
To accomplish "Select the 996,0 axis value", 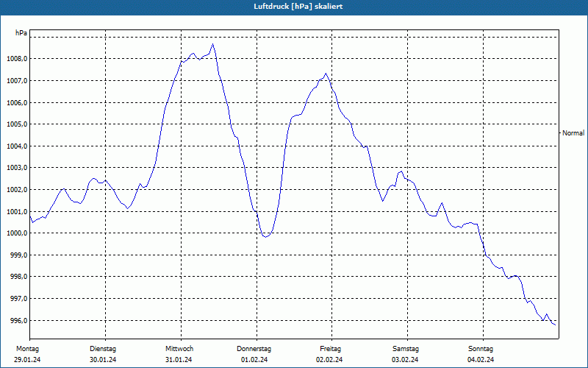I will click(x=18, y=320).
